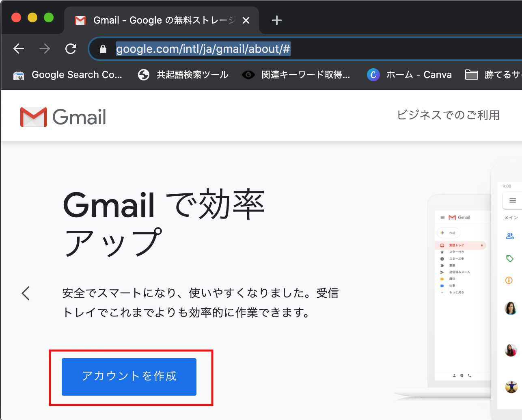Click the green tag icon in phone mockup
Image resolution: width=522 pixels, height=420 pixels.
pos(510,258)
